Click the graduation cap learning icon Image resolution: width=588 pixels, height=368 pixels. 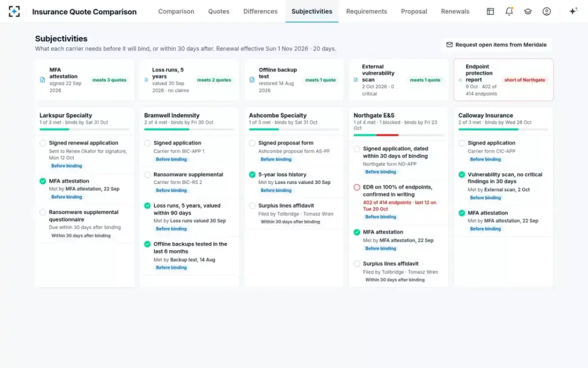click(x=528, y=11)
